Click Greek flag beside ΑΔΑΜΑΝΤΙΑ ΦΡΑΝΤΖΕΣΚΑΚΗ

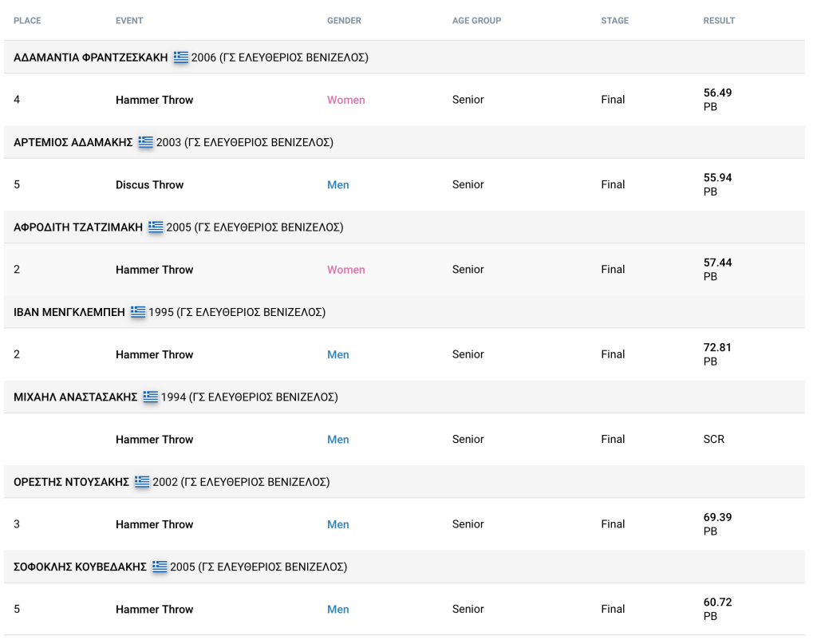click(181, 57)
